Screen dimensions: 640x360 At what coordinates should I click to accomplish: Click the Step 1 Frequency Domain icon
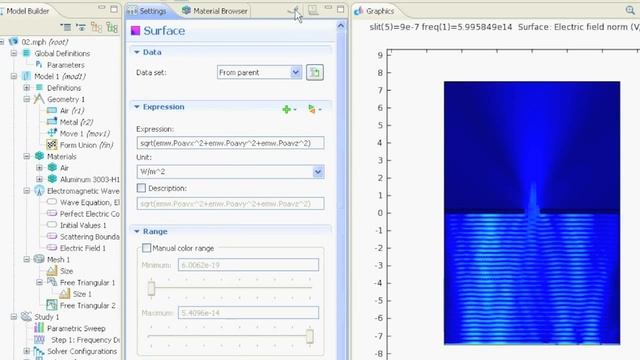point(39,339)
